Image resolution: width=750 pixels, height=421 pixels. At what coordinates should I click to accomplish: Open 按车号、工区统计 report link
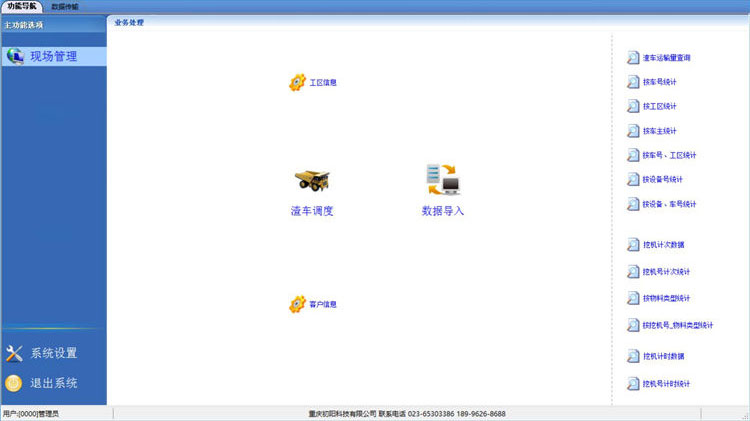tap(669, 155)
